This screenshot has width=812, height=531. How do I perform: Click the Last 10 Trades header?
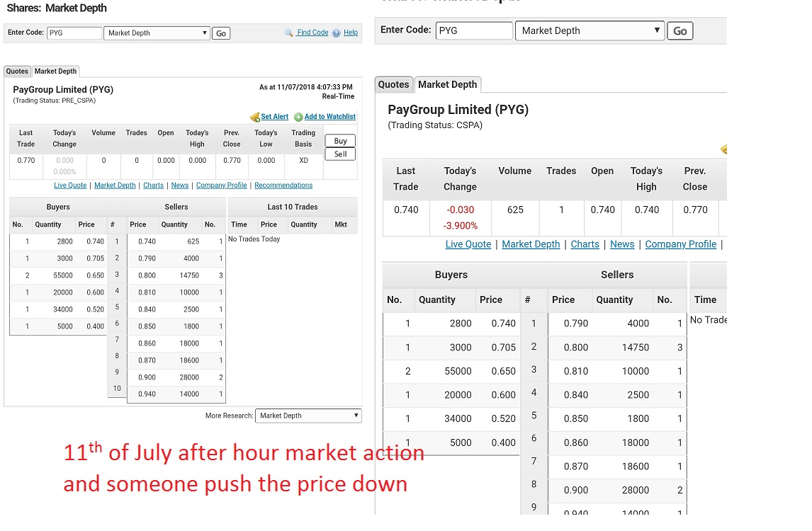293,207
